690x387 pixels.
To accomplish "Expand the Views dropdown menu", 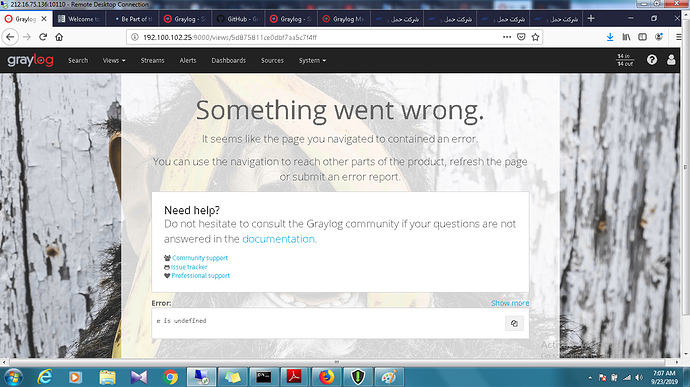I will (x=114, y=60).
